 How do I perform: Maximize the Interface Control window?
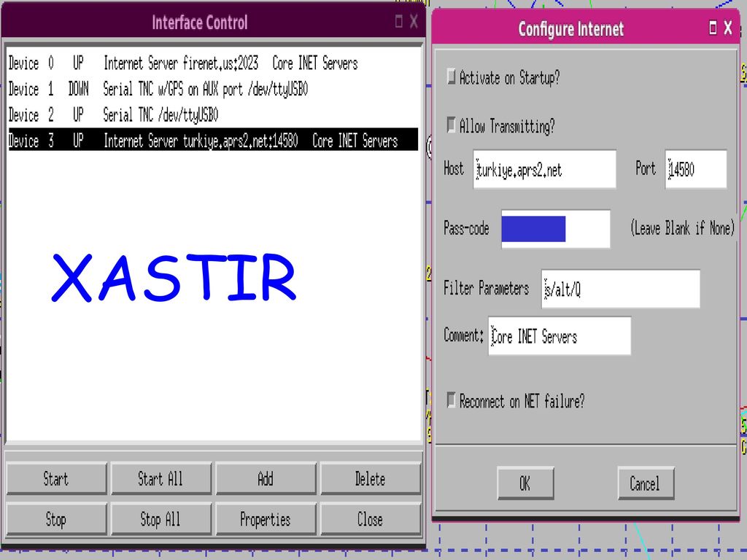tap(399, 21)
